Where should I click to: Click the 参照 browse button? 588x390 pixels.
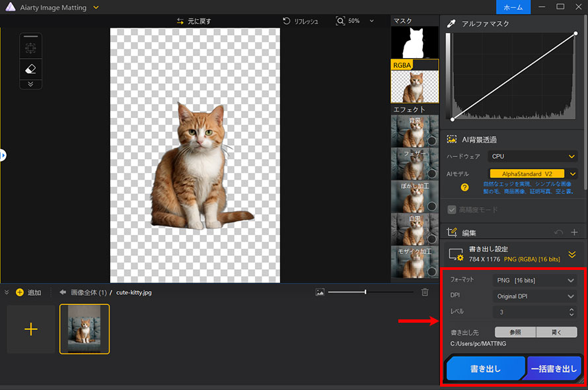pos(515,333)
